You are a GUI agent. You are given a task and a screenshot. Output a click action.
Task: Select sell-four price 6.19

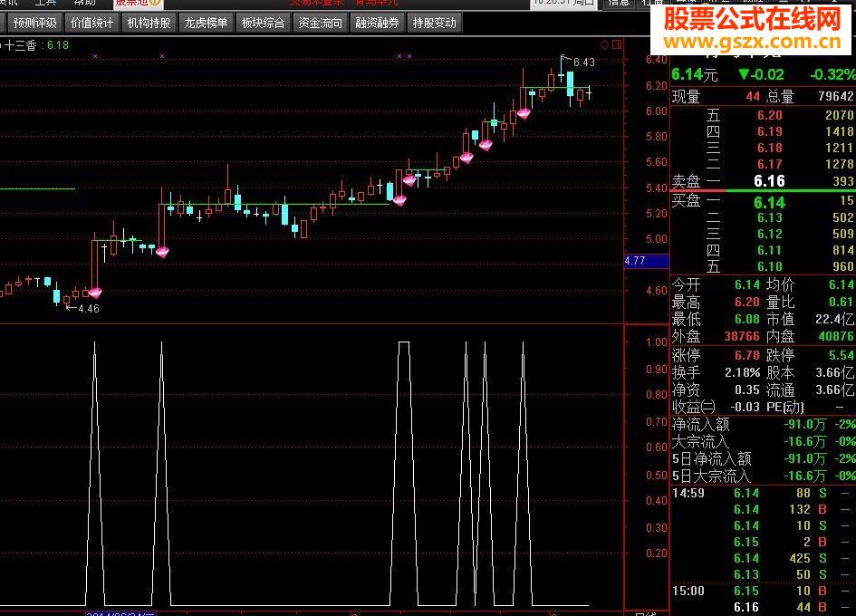[770, 131]
